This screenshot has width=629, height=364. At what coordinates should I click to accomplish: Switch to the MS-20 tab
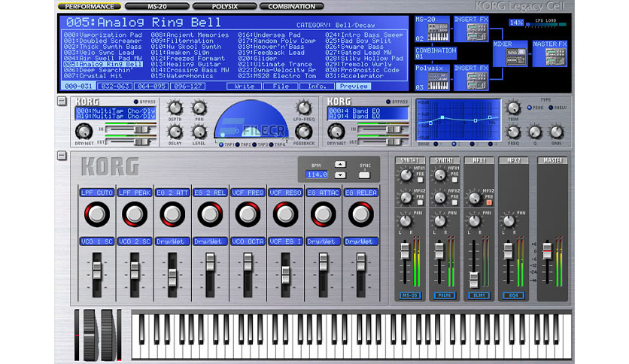pyautogui.click(x=156, y=7)
